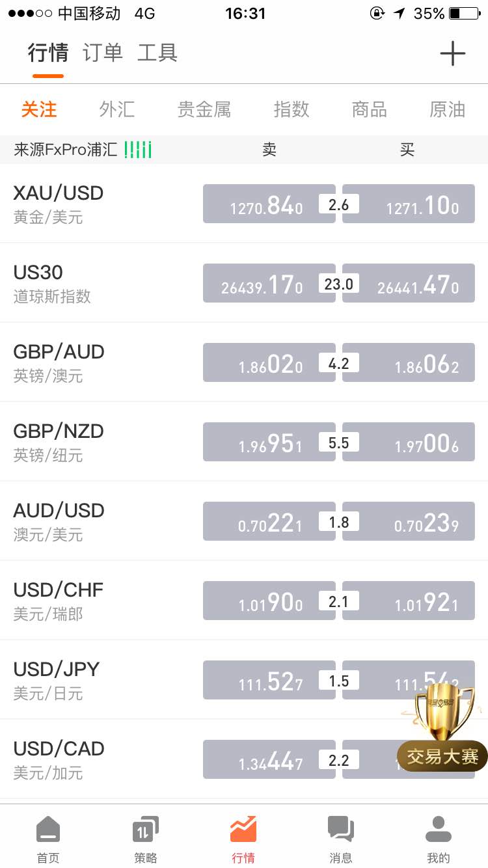Select the 原油 crude oil category

tap(448, 109)
